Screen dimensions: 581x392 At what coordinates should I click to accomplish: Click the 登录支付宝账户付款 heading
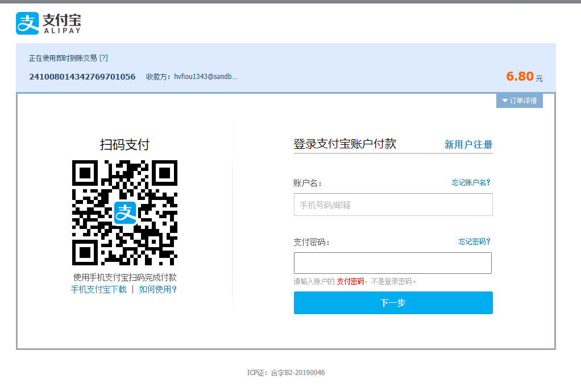tap(345, 144)
